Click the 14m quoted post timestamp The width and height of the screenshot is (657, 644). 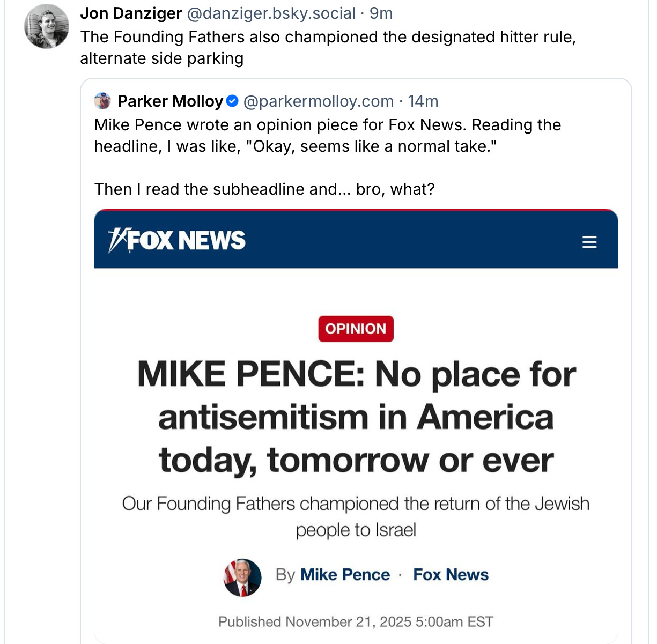click(x=423, y=101)
